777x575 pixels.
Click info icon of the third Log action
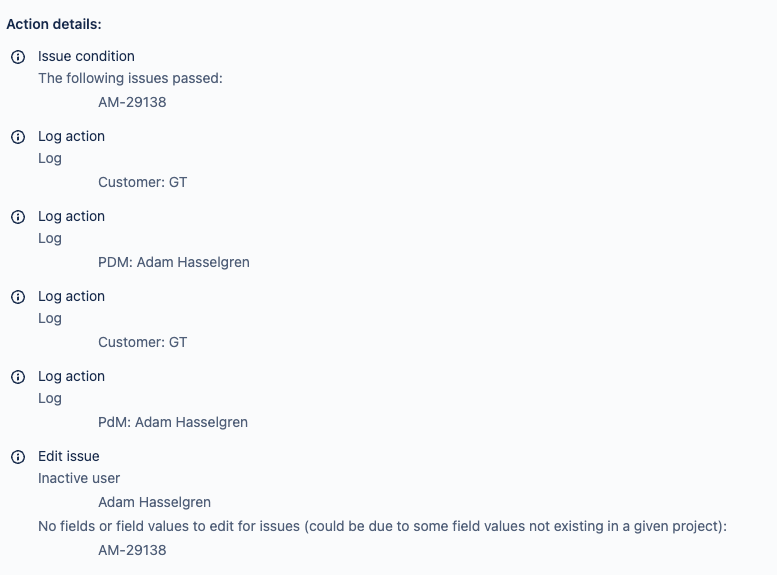tap(18, 297)
